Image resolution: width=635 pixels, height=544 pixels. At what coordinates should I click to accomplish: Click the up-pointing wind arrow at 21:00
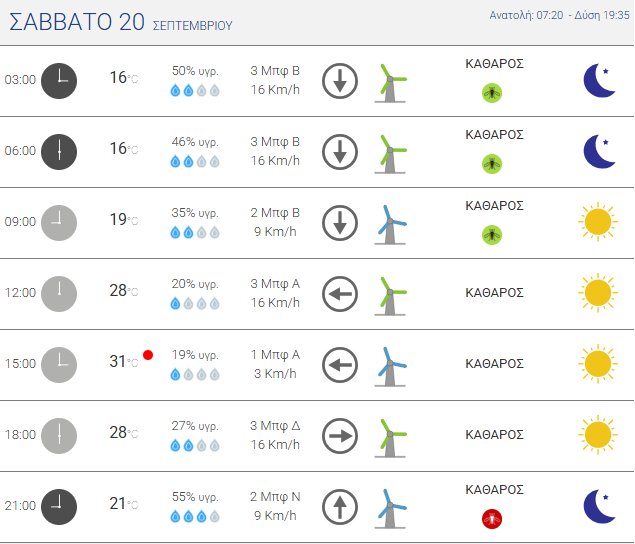pyautogui.click(x=340, y=506)
